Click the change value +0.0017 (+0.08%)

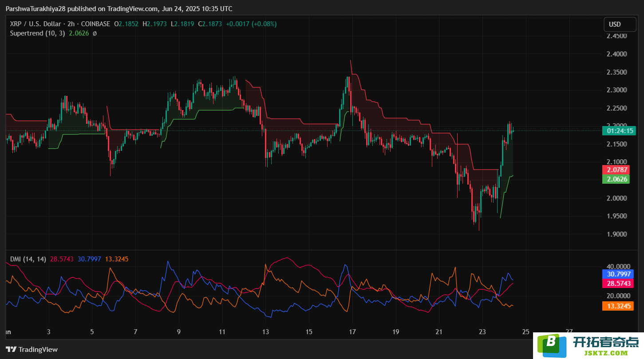click(251, 24)
